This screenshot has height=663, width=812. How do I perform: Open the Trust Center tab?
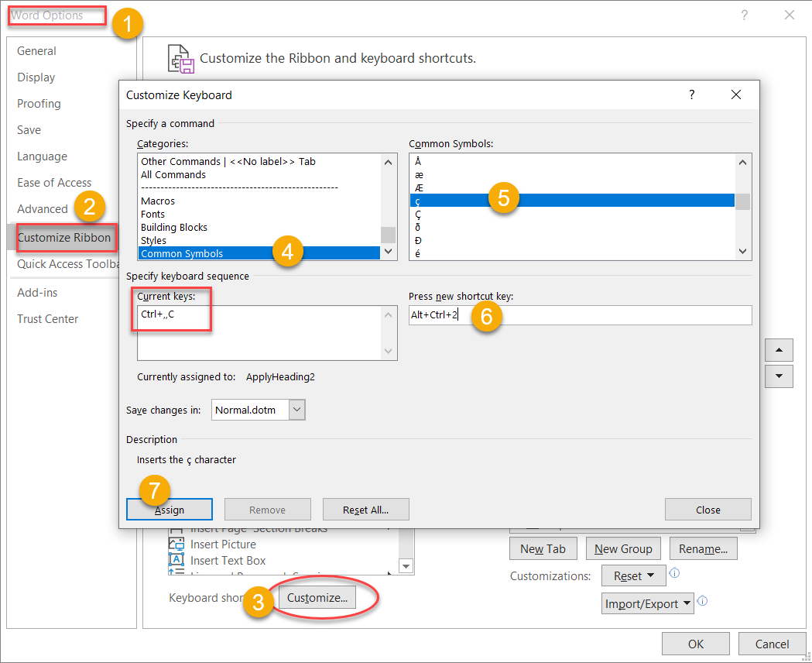[x=48, y=319]
